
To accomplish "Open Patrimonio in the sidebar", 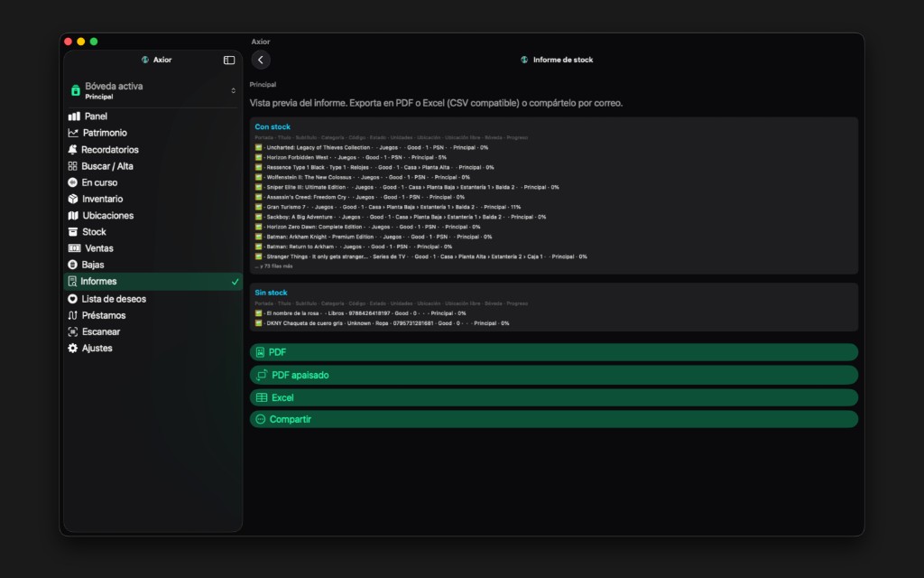I will [x=153, y=133].
